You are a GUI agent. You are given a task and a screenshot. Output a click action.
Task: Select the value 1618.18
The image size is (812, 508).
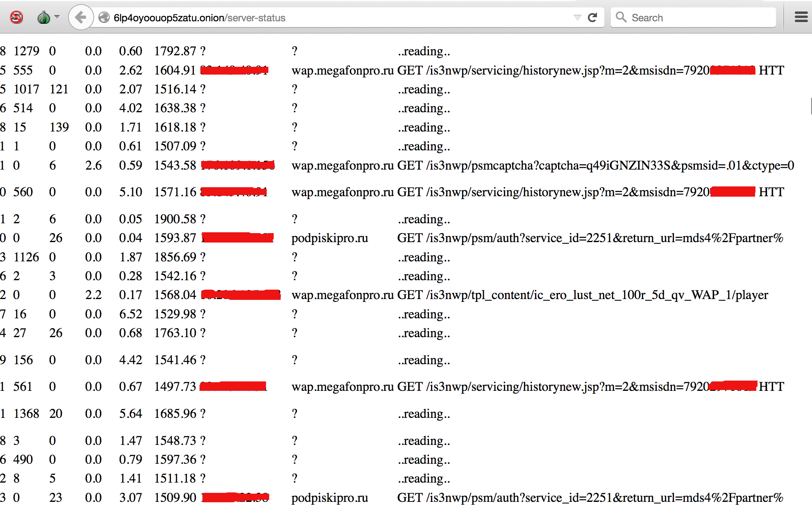[175, 127]
